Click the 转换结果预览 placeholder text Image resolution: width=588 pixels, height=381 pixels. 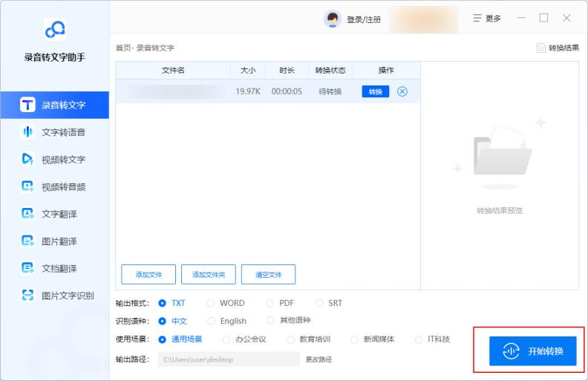point(500,210)
